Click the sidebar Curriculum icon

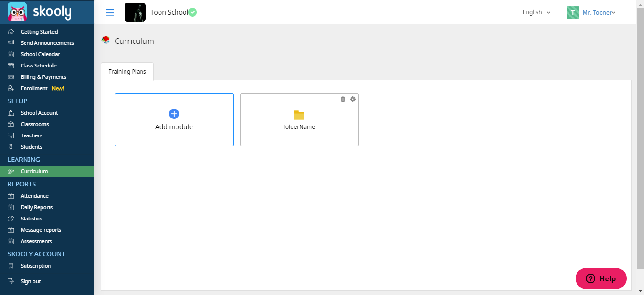[x=11, y=171]
